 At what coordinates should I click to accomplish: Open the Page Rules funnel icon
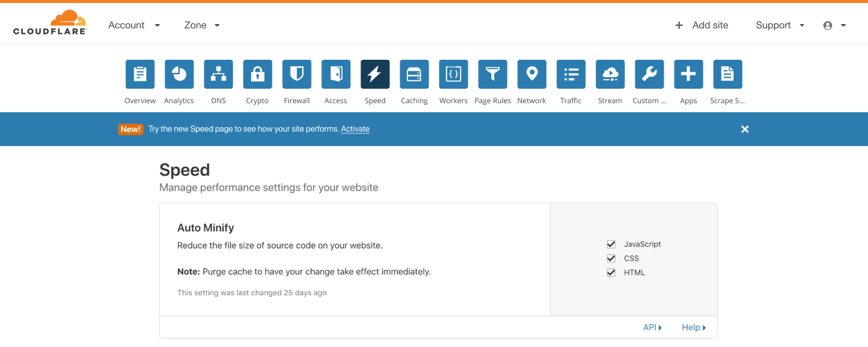(492, 74)
